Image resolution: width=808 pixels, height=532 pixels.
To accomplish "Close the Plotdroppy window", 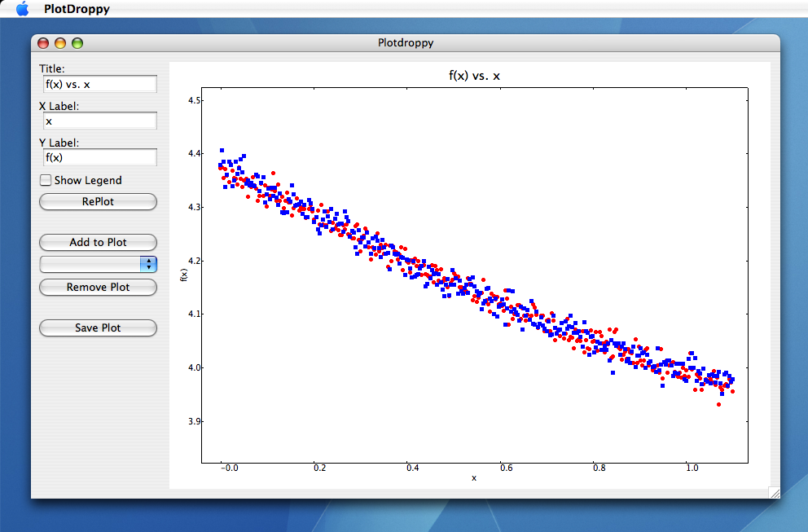I will pos(43,43).
